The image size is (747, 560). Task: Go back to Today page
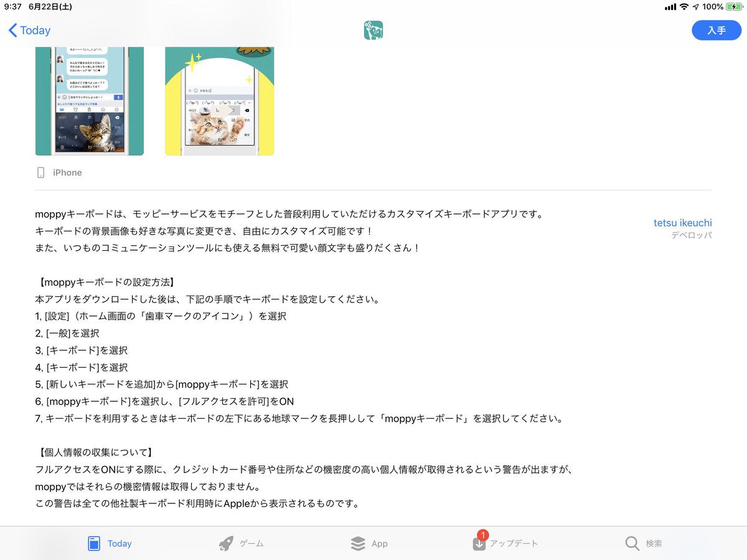click(x=29, y=30)
